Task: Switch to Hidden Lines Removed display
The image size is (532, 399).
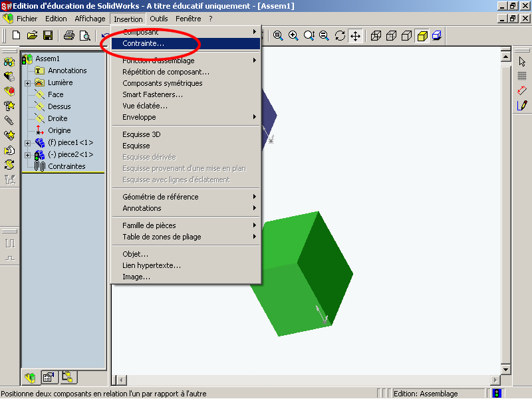Action: coord(406,35)
